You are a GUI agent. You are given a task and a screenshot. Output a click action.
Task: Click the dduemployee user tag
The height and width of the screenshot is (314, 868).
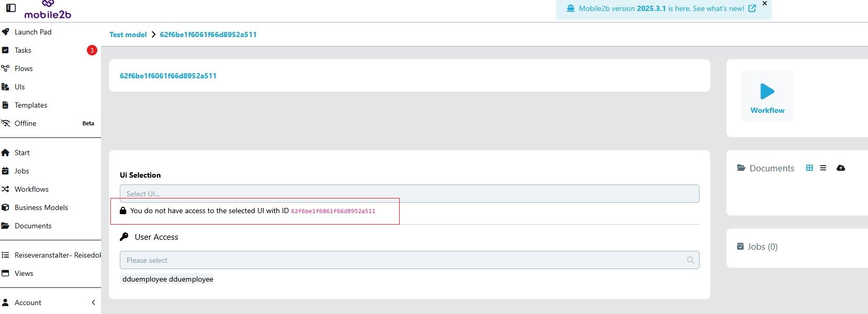pyautogui.click(x=167, y=279)
